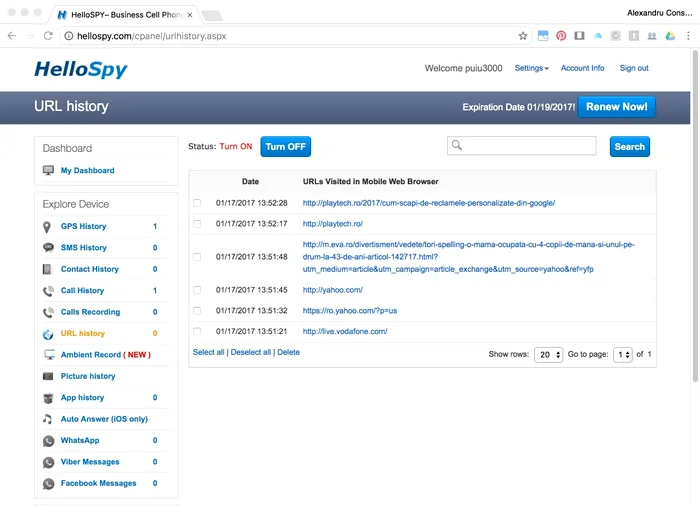This screenshot has height=506, width=700.
Task: Click the Pinterest extension icon
Action: click(x=561, y=36)
